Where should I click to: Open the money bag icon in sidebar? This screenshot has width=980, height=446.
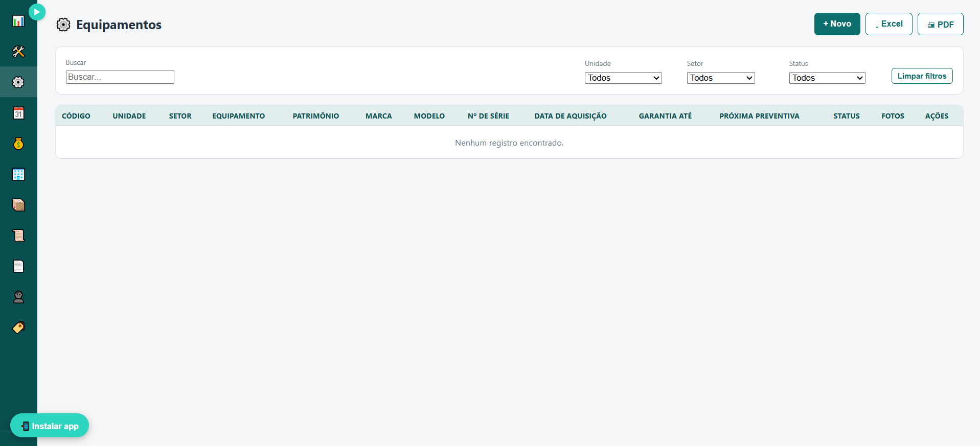click(18, 144)
